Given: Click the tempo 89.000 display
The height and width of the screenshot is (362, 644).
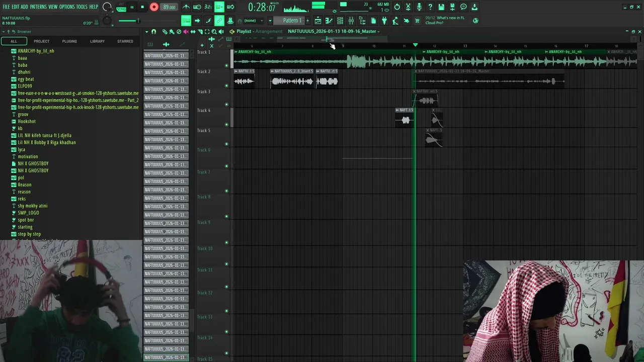Looking at the screenshot, I should coord(169,7).
